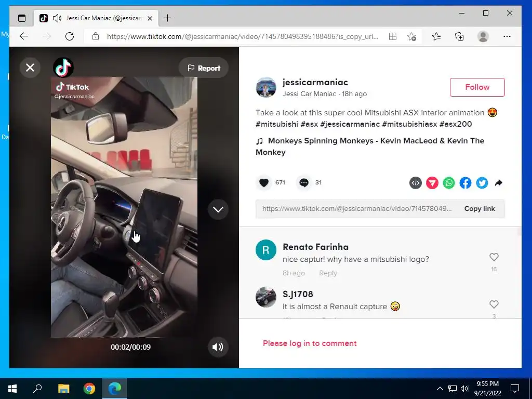Open Windows taskbar search
The height and width of the screenshot is (399, 532).
(37, 389)
